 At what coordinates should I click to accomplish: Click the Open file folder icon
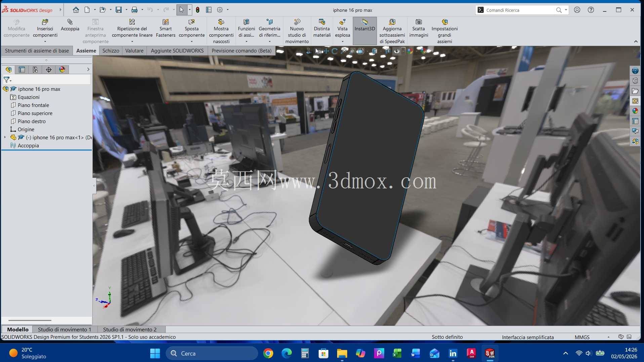(x=103, y=10)
